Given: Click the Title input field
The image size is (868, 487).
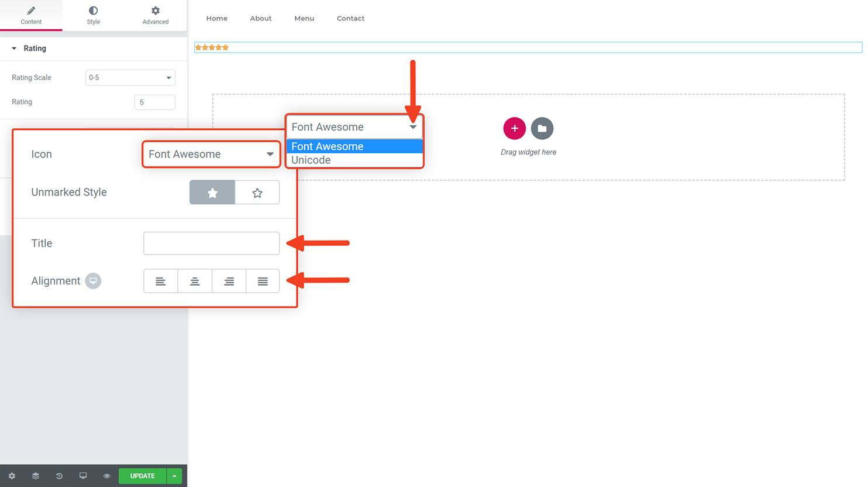Looking at the screenshot, I should tap(211, 243).
